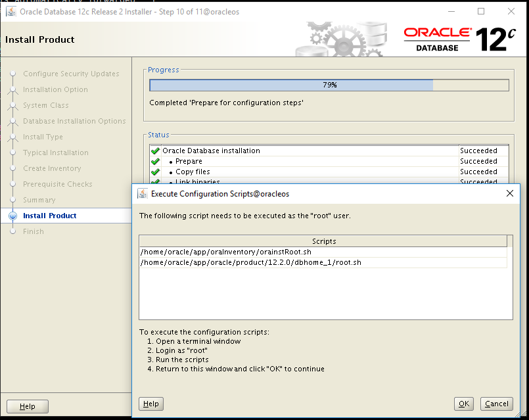Close the Oracle installer window
This screenshot has width=529, height=420.
point(511,11)
